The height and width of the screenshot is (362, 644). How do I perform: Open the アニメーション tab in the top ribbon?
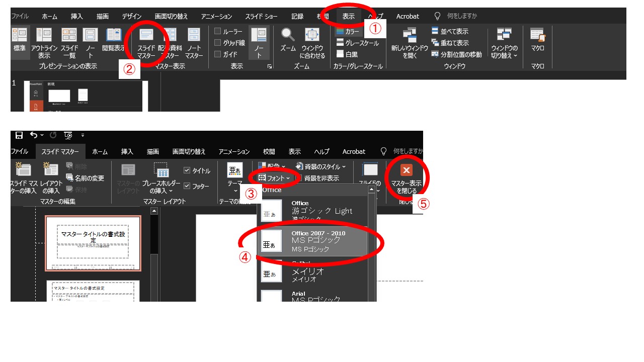pos(216,16)
